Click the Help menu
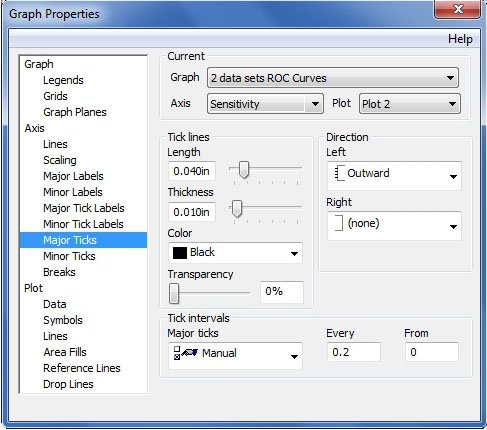The height and width of the screenshot is (430, 487). click(460, 39)
